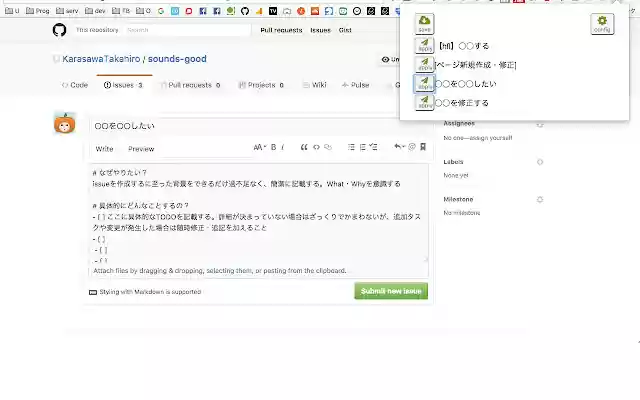This screenshot has width=640, height=400.
Task: Apply the ページ新規作成・修正 template
Action: 424,64
